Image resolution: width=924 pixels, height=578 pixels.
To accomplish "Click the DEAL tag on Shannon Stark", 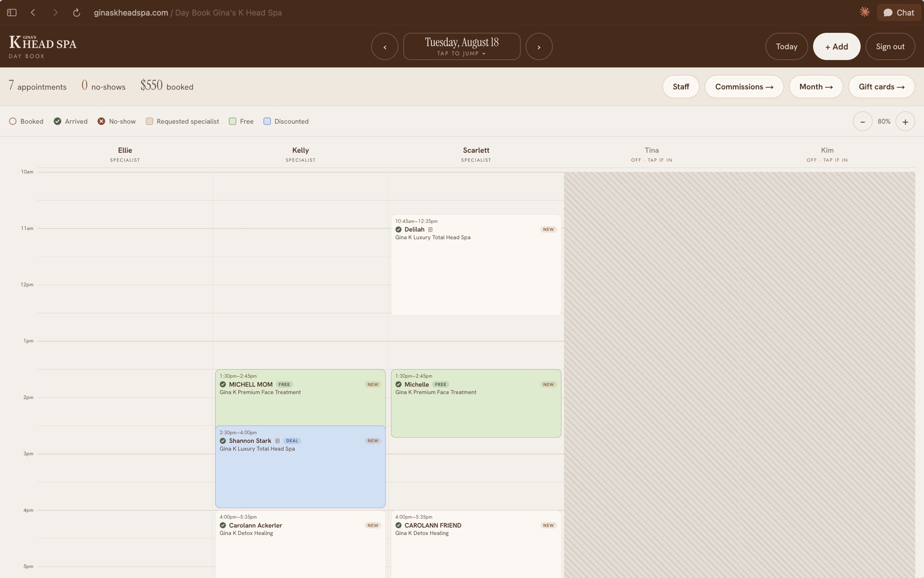I will point(292,441).
